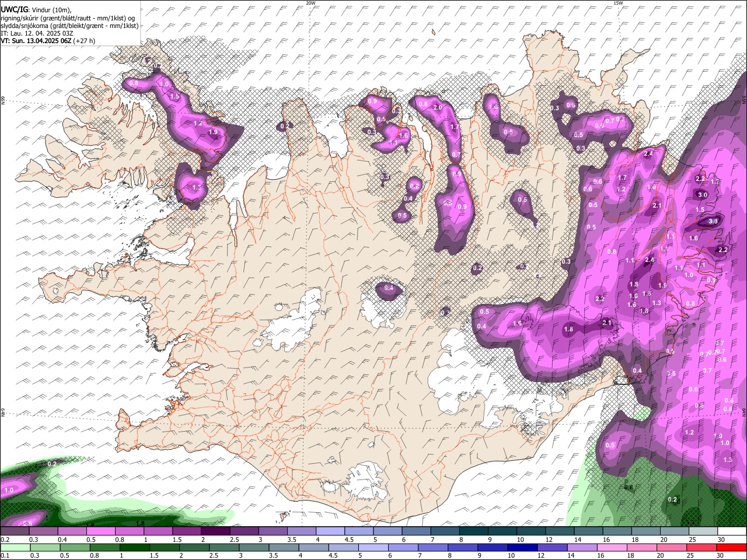
Task: Click the white swatch after snow label 30
Action: click(x=732, y=531)
